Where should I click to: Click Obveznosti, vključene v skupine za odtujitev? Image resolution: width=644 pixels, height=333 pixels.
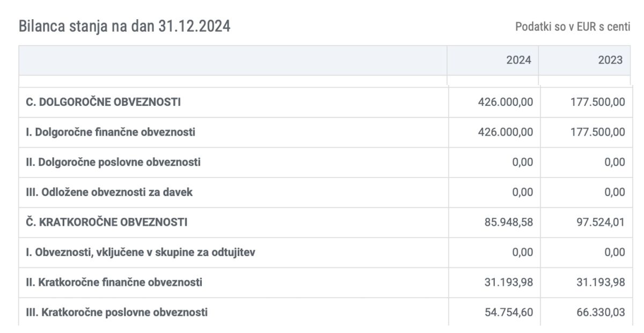(x=140, y=252)
